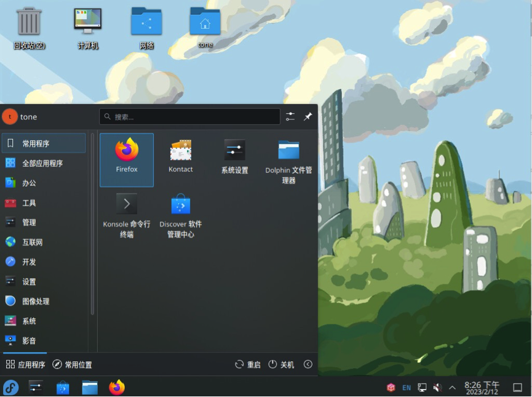Image resolution: width=532 pixels, height=397 pixels.
Task: Click the muted volume tray icon
Action: point(437,388)
